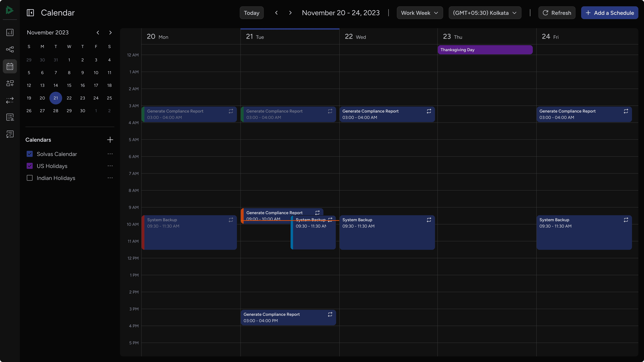Open the Calendar view from the sidebar
The image size is (644, 362).
[x=10, y=66]
